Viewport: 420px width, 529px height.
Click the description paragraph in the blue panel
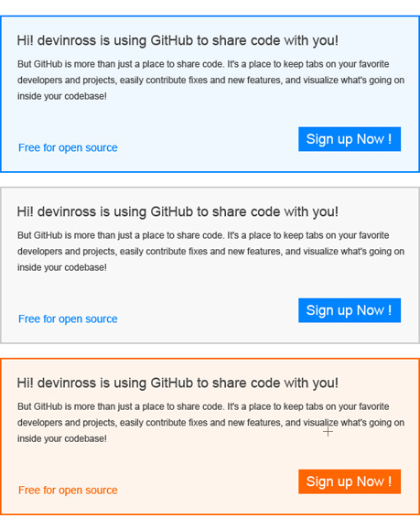tap(210, 80)
